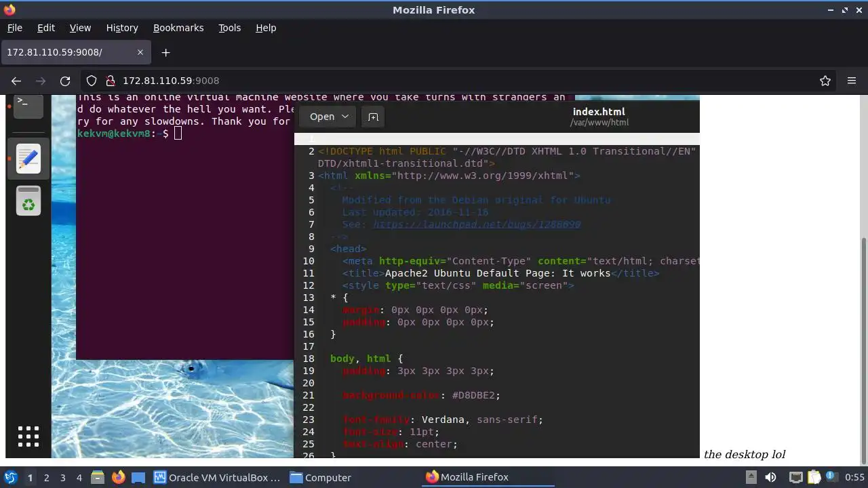The image size is (868, 488).
Task: Click 'Modified from the Debian original' comment
Action: (x=476, y=200)
